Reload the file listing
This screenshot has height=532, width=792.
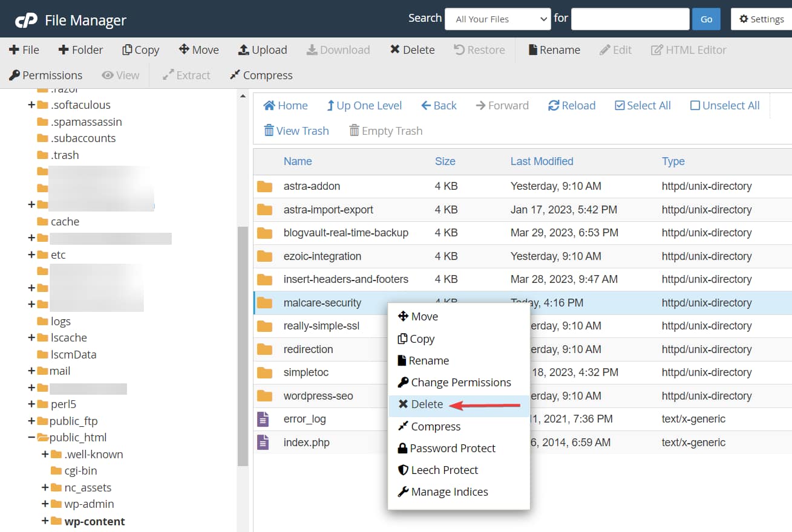tap(571, 105)
